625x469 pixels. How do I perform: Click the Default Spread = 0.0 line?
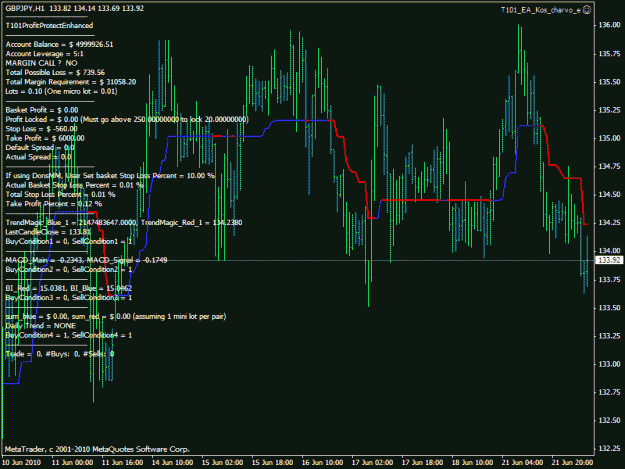click(x=40, y=147)
